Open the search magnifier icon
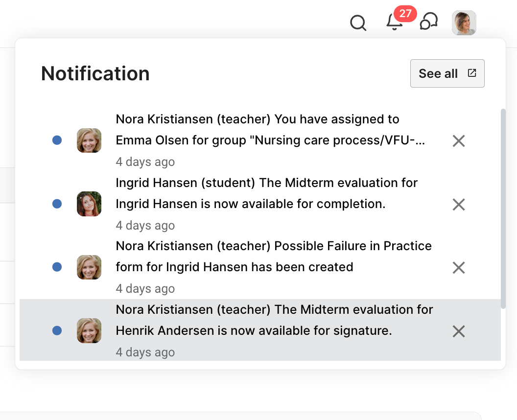This screenshot has height=420, width=517. [358, 23]
